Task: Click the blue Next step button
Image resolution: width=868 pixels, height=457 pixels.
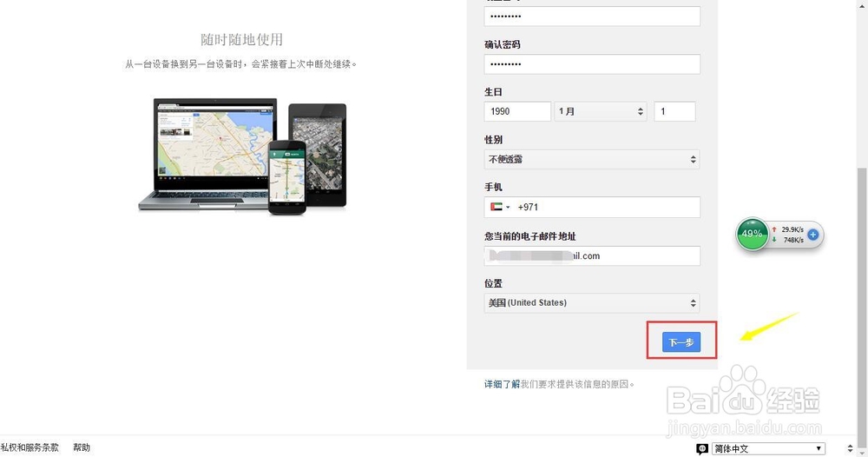Action: 681,341
